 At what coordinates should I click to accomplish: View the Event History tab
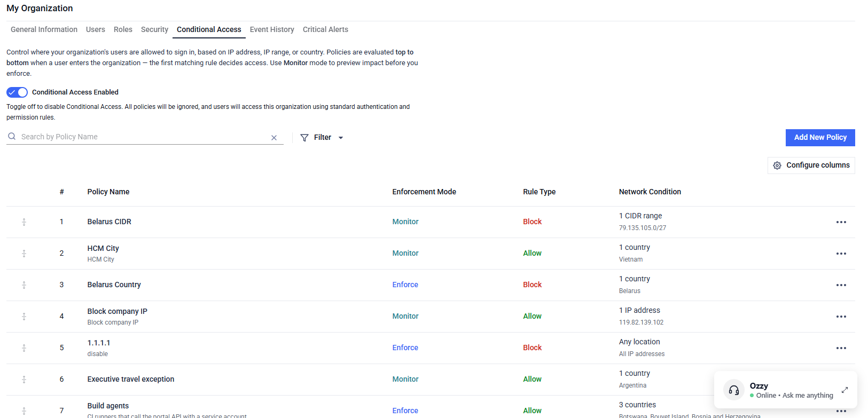[x=272, y=29]
